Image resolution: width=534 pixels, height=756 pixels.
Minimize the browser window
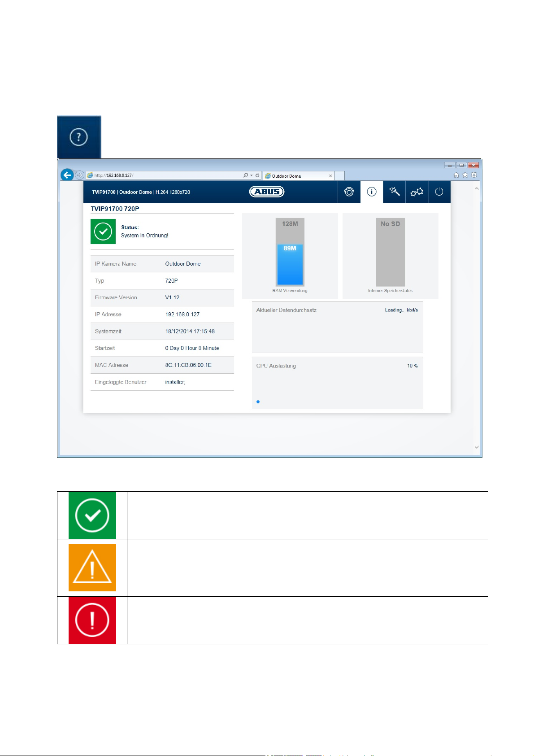(x=450, y=165)
